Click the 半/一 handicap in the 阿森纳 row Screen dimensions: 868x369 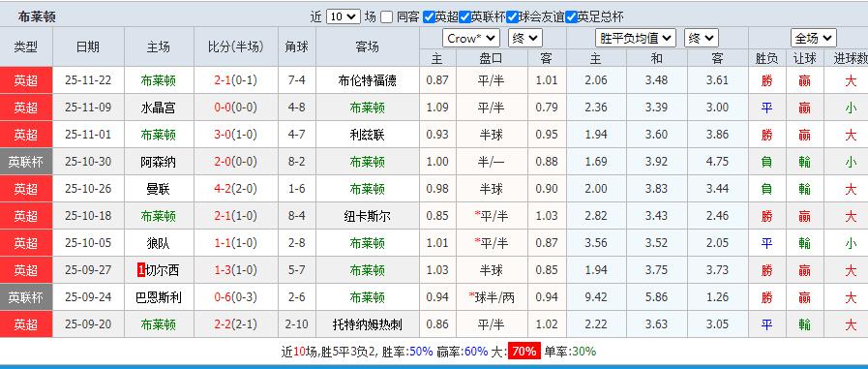[x=492, y=162]
